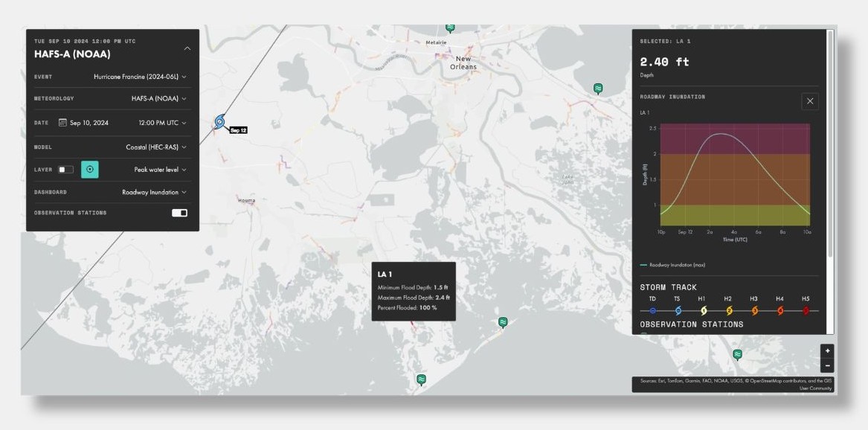Click the right panel vertical scrollbar

[x=829, y=144]
